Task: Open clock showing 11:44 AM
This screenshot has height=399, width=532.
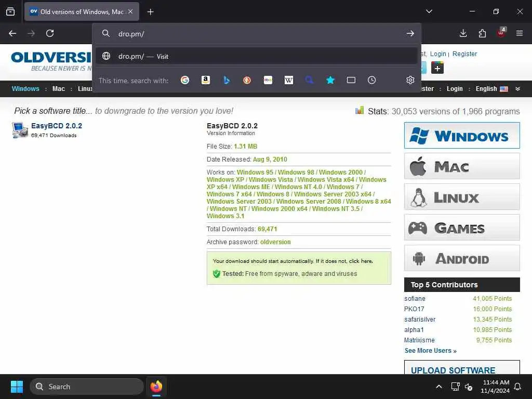Action: coord(495,387)
